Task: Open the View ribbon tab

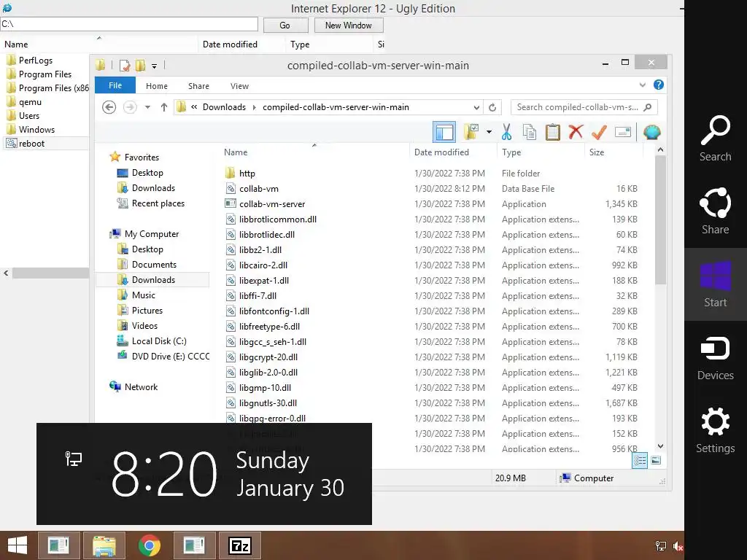Action: point(239,86)
